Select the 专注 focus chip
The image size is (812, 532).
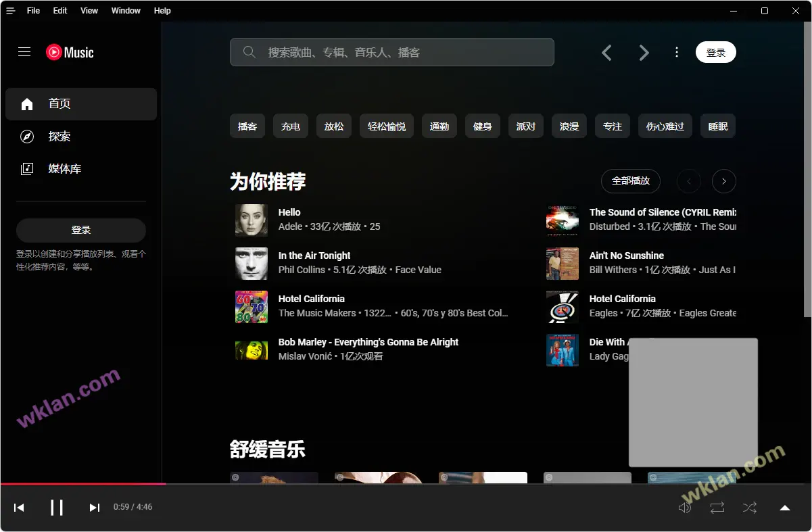point(613,126)
